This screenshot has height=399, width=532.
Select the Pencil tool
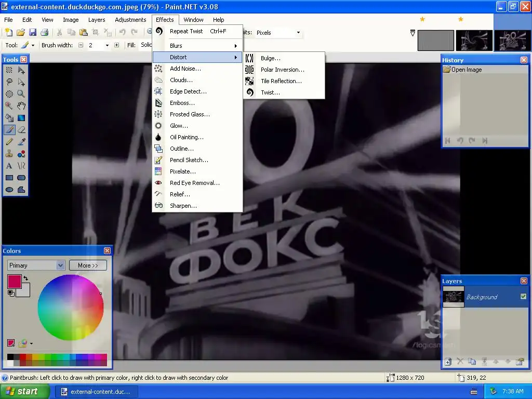point(9,142)
